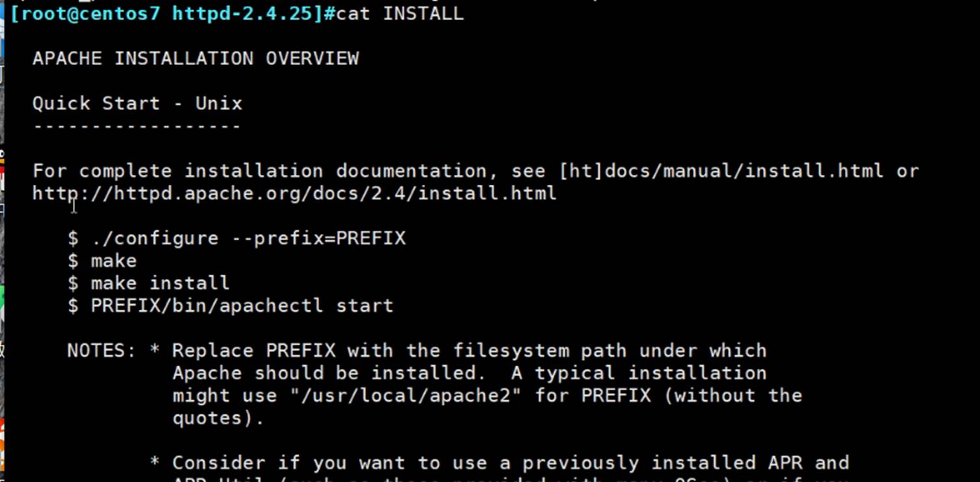
Task: Click the dashed underline below Quick Start
Action: (x=137, y=126)
